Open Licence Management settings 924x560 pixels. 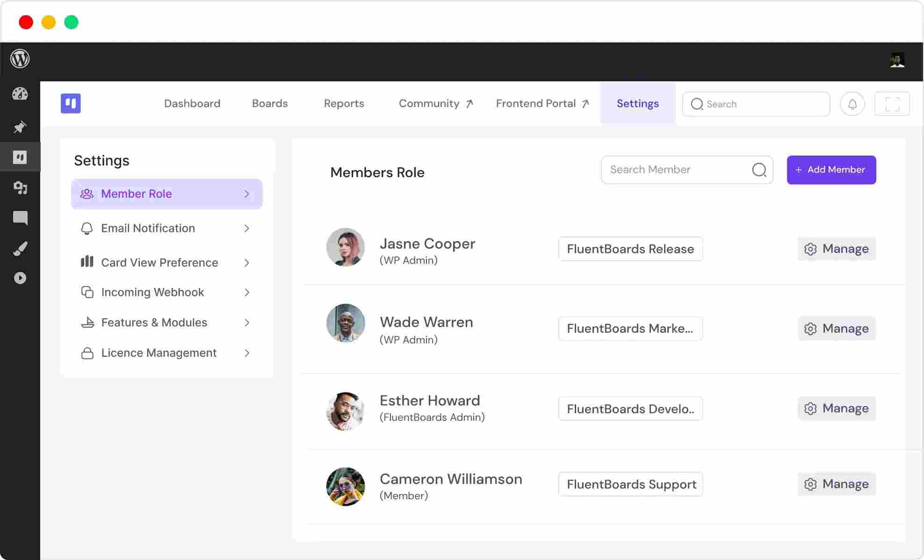167,353
